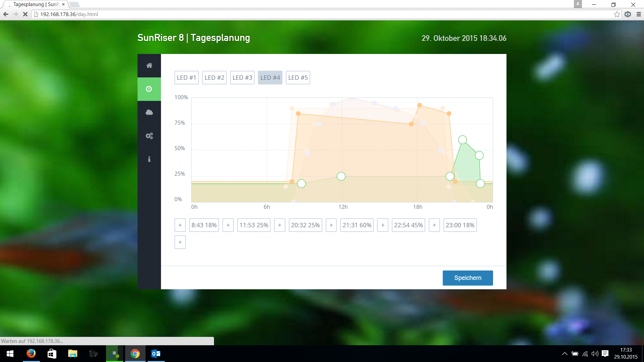Close the Tagesplanung browser tab
The width and height of the screenshot is (644, 362).
[63, 4]
